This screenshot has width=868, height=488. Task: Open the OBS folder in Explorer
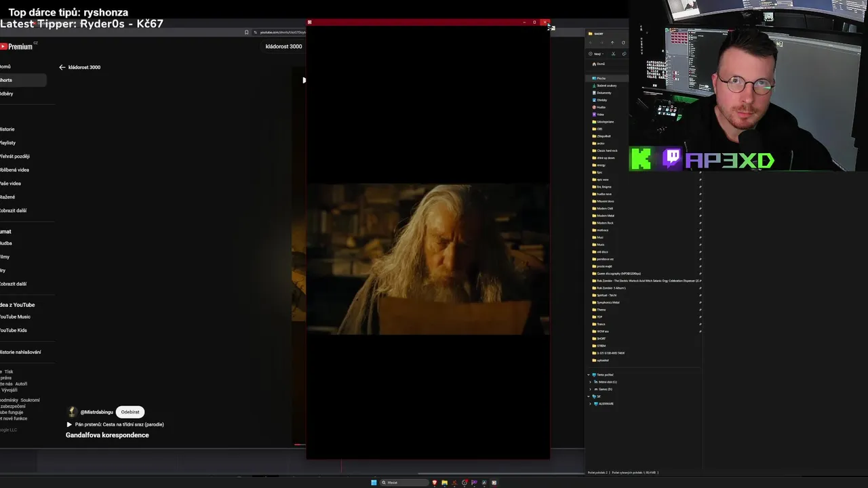599,129
